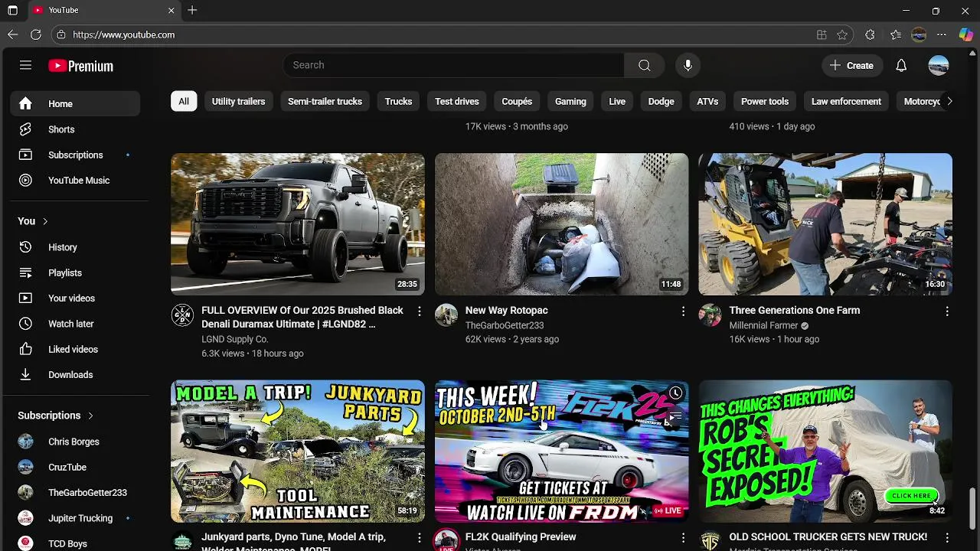Expand the You section
Screen dimensions: 980x551
point(33,221)
